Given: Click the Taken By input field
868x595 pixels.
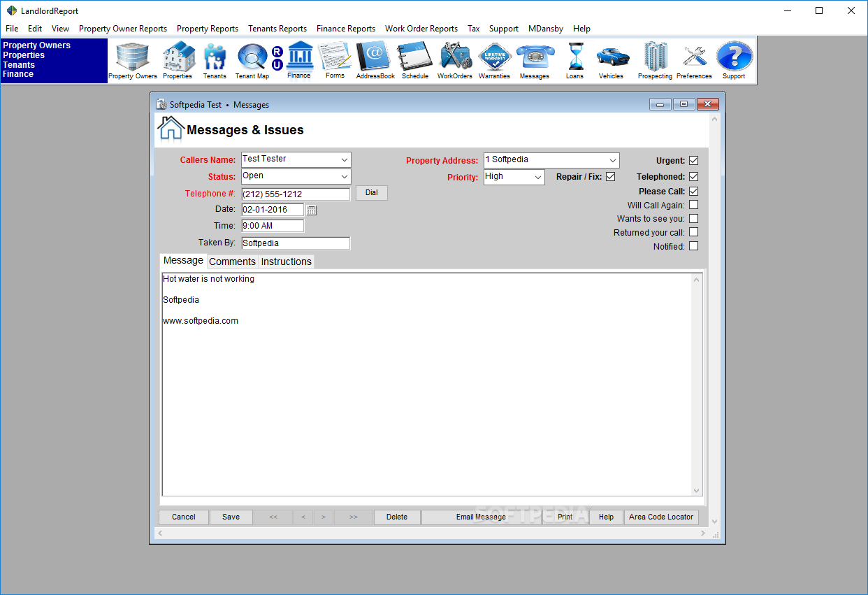Looking at the screenshot, I should [296, 243].
